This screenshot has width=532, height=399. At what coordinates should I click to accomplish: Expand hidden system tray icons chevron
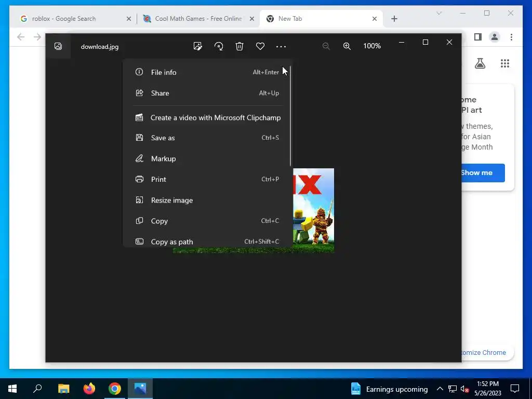[x=440, y=389]
